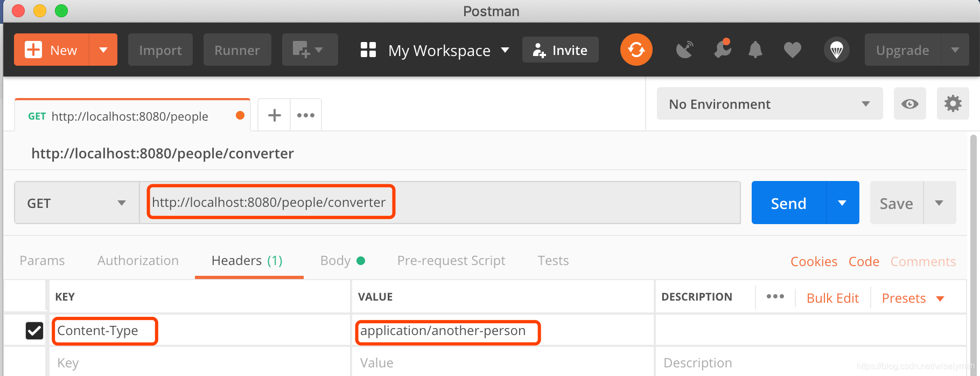Send the request
Viewport: 980px width, 376px height.
788,203
